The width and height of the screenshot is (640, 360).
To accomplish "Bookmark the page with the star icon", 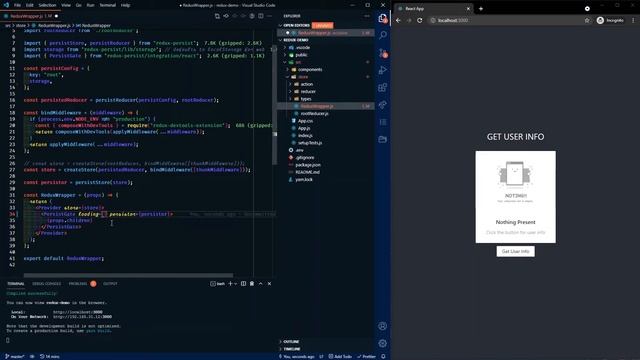I will pyautogui.click(x=587, y=20).
